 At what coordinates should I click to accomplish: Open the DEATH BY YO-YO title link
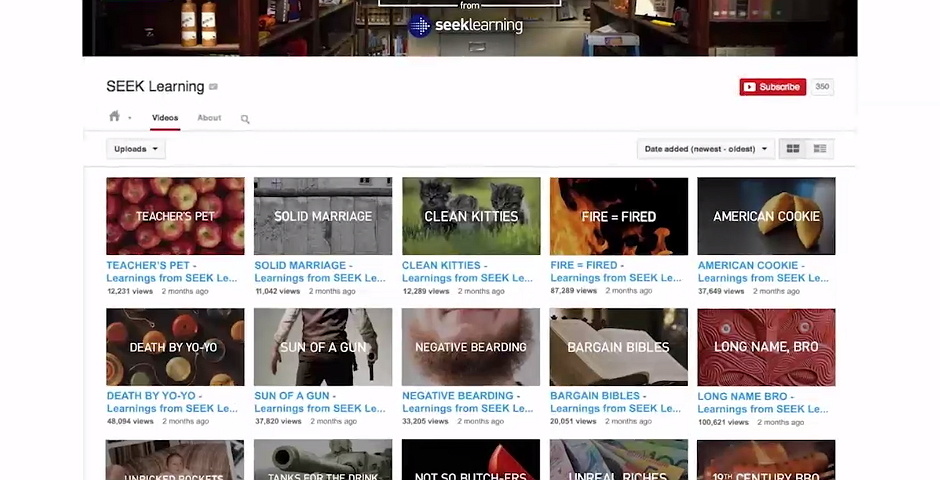coord(172,402)
